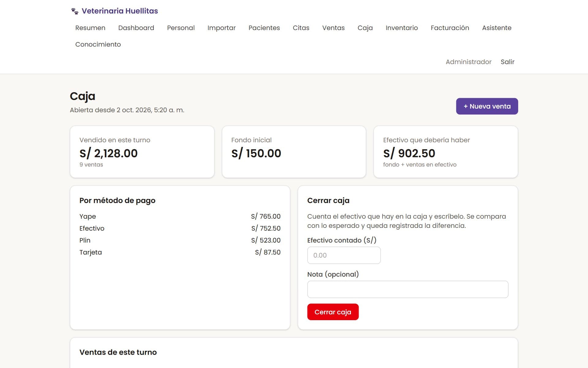Select the Fondo inicial S/ 150.00 amount
Image resolution: width=588 pixels, height=368 pixels.
point(256,153)
